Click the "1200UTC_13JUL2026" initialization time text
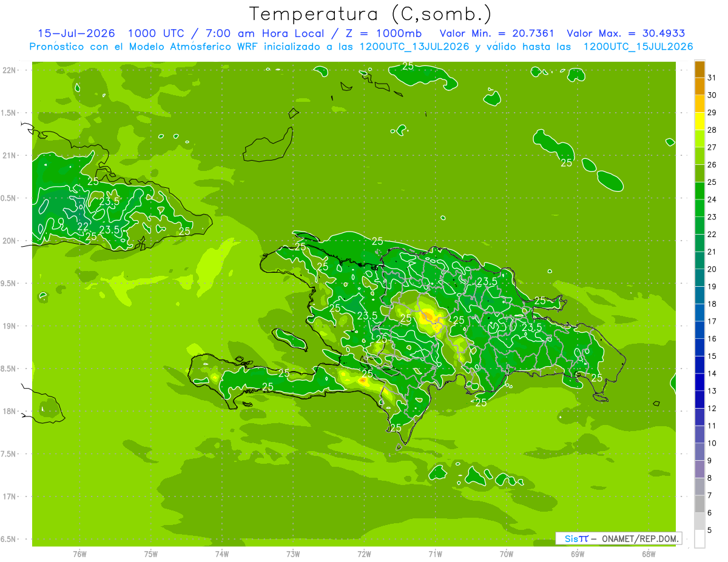The image size is (728, 562). [x=414, y=47]
